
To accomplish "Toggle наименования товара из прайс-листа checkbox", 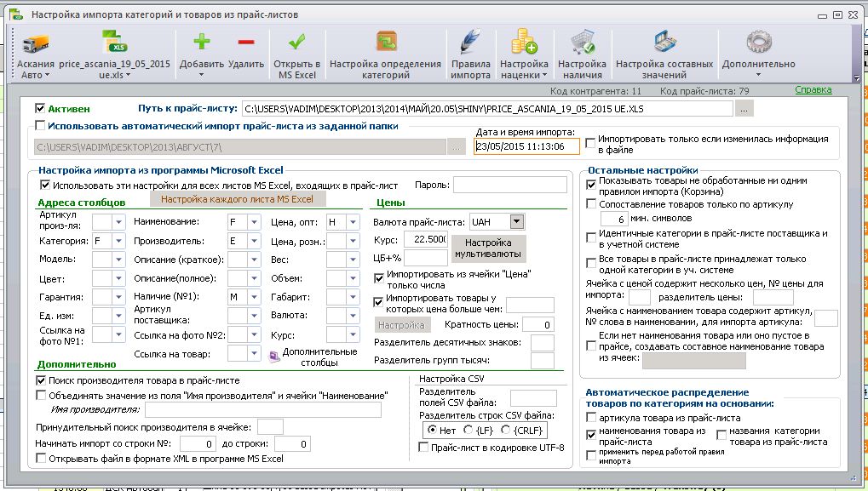I will (591, 435).
